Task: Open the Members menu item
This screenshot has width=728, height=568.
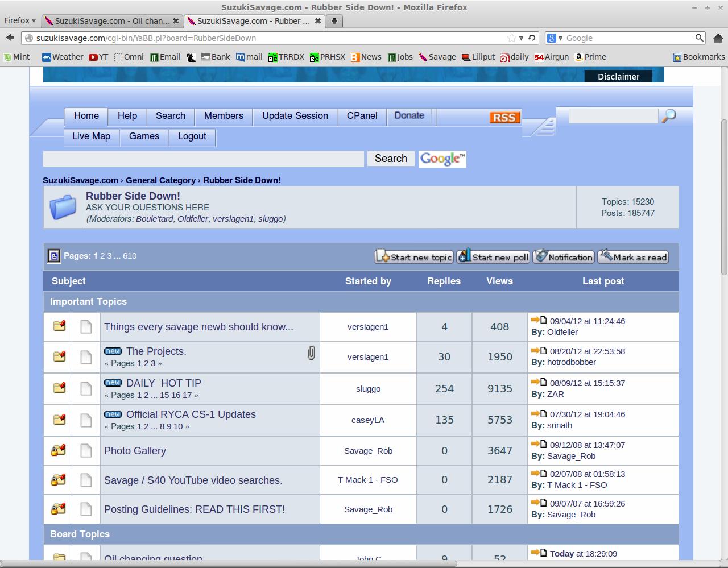Action: (224, 116)
